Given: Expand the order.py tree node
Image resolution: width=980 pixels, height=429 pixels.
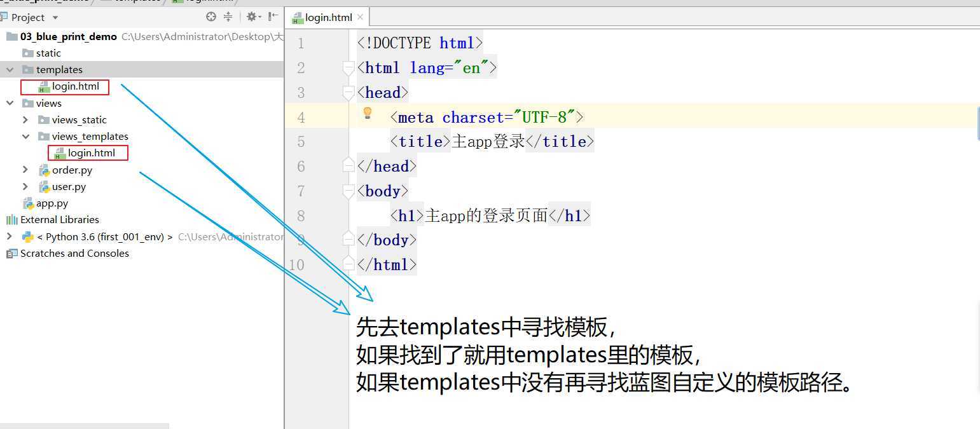Looking at the screenshot, I should [25, 170].
